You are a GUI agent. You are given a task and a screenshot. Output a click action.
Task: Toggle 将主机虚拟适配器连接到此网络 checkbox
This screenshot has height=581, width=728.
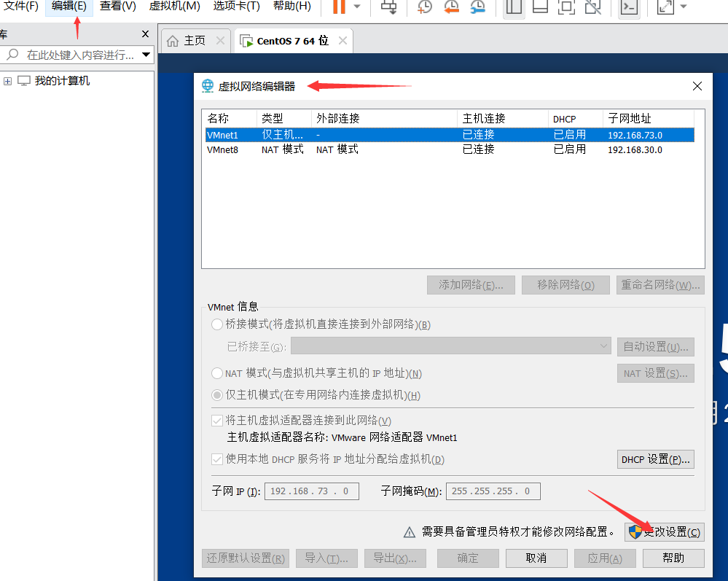pos(217,421)
